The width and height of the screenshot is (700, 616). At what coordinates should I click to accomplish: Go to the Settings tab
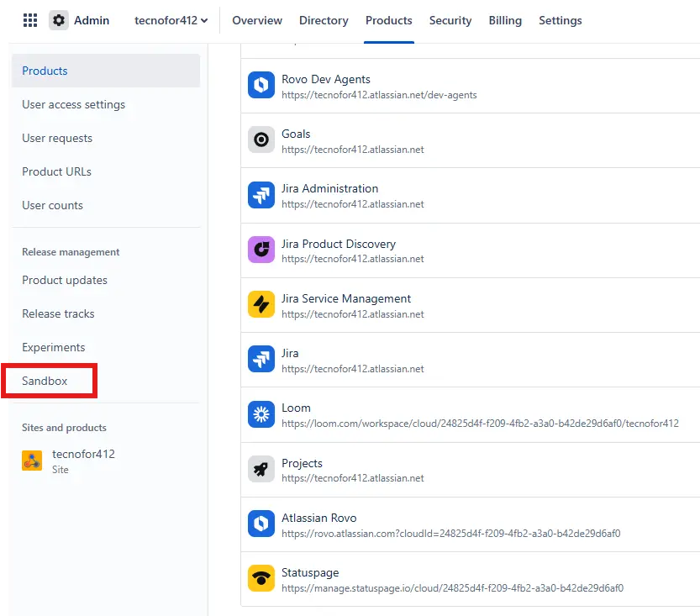(x=561, y=20)
